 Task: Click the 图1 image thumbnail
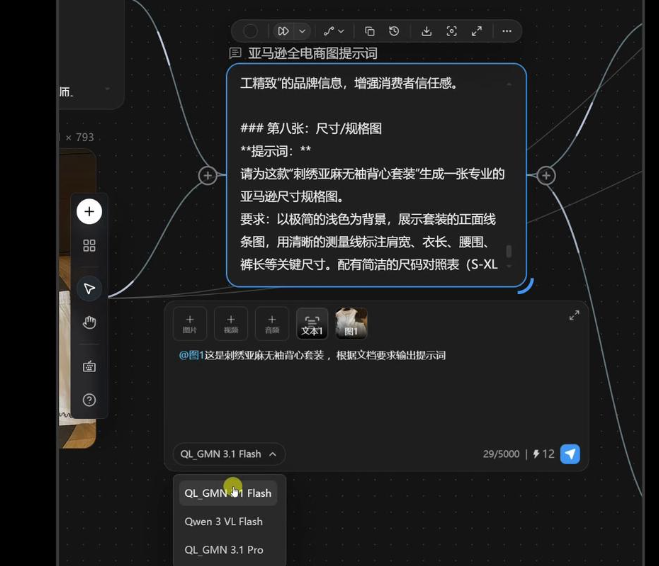[x=351, y=324]
